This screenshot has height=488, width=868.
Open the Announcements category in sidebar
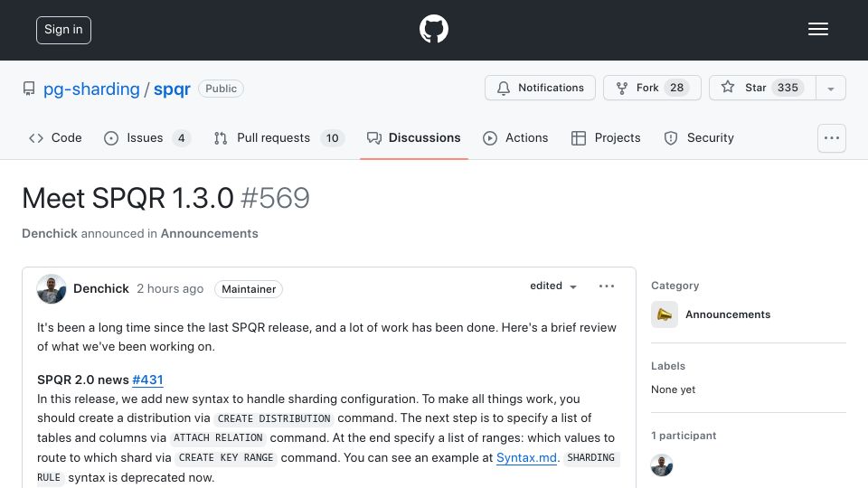727,314
